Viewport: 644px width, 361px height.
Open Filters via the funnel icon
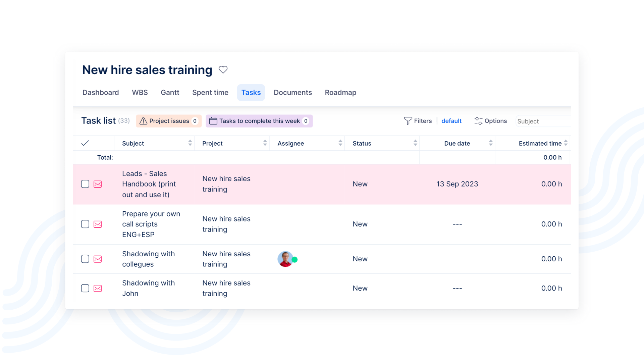408,121
